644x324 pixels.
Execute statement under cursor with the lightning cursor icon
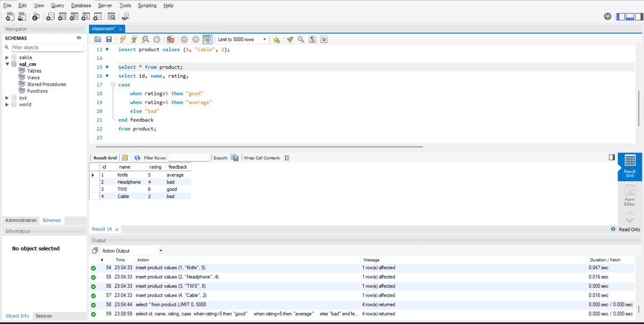pyautogui.click(x=134, y=39)
